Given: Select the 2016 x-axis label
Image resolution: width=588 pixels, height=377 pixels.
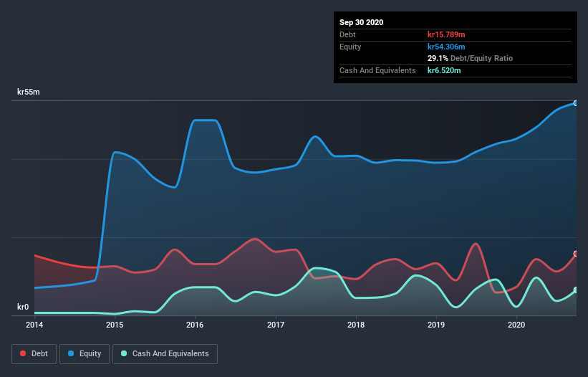Looking at the screenshot, I should pos(195,325).
